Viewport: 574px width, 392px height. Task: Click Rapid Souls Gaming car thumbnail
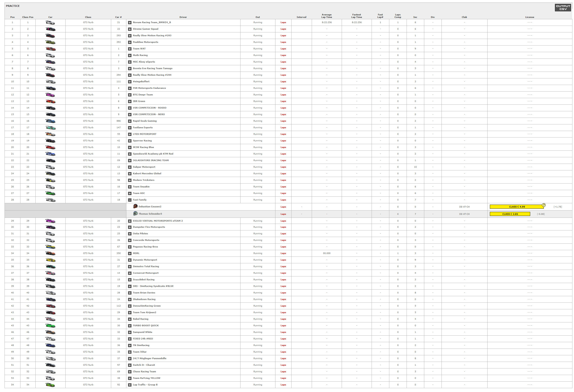coord(50,121)
